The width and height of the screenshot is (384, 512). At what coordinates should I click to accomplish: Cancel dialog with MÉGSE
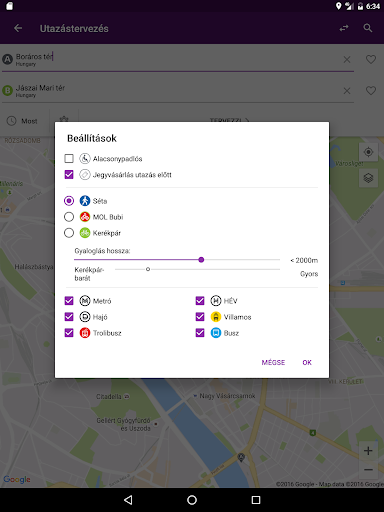coord(273,362)
